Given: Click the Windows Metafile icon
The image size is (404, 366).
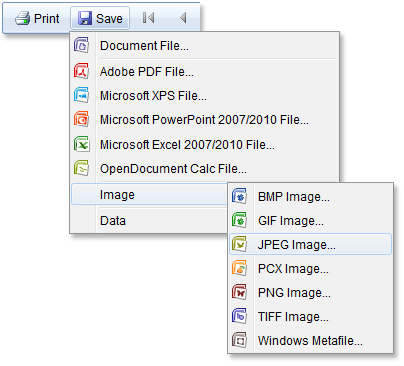Looking at the screenshot, I should point(239,340).
